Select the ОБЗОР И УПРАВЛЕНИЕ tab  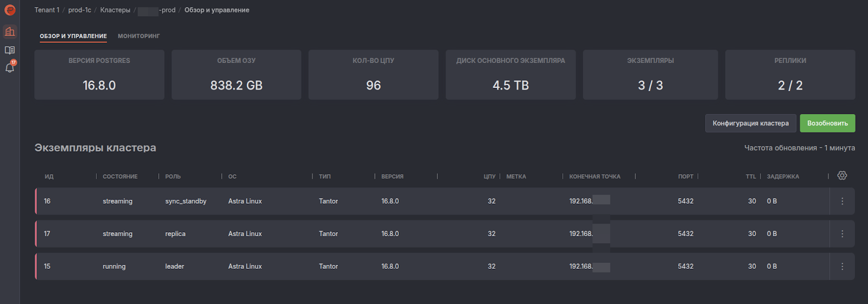[x=73, y=36]
